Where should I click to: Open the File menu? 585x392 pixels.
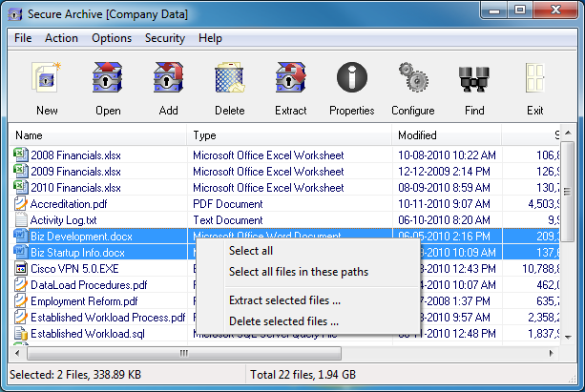[23, 38]
